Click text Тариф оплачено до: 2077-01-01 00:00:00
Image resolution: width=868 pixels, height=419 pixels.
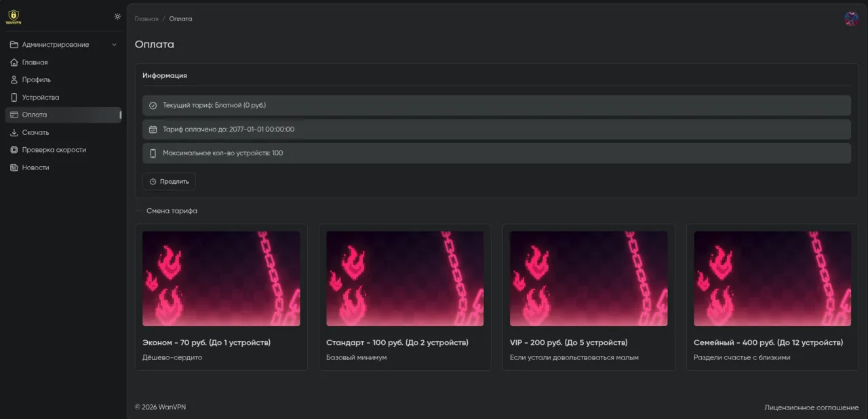229,129
